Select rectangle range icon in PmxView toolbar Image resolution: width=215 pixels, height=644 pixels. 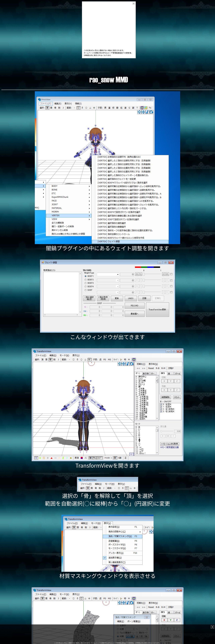78,108
